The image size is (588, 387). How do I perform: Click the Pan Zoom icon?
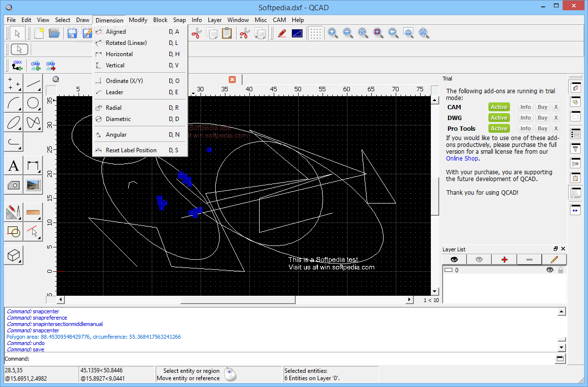[424, 33]
